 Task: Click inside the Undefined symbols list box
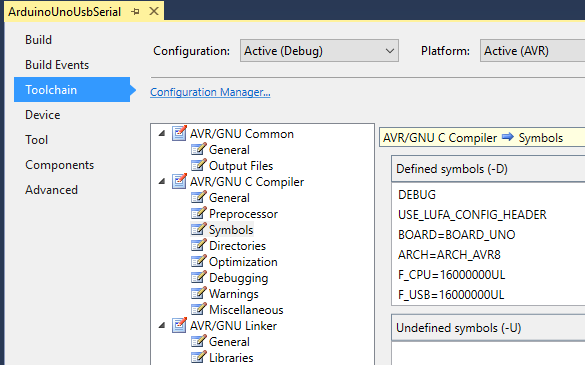point(488,353)
